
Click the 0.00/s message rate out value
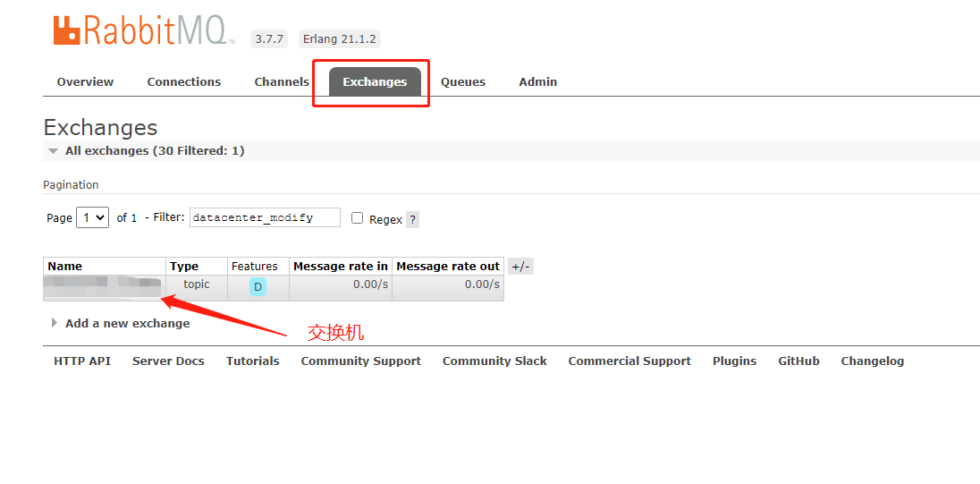point(482,284)
